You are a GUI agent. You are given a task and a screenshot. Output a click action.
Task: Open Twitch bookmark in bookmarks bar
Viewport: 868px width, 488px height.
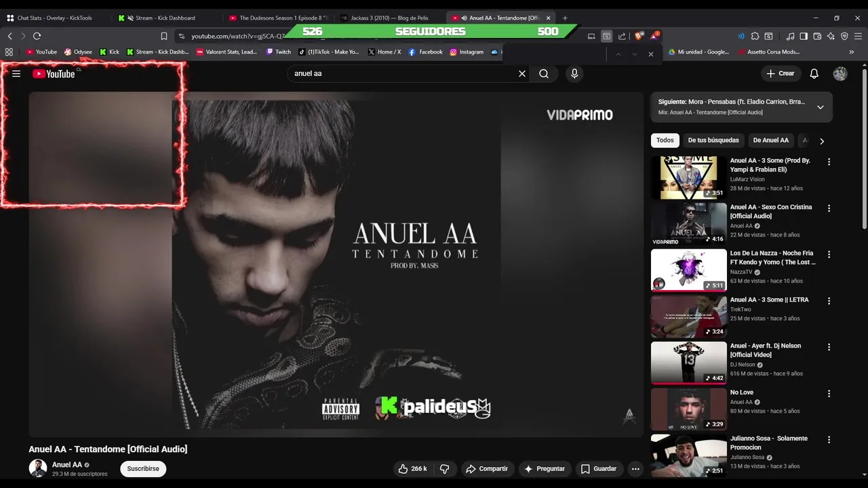[x=279, y=52]
